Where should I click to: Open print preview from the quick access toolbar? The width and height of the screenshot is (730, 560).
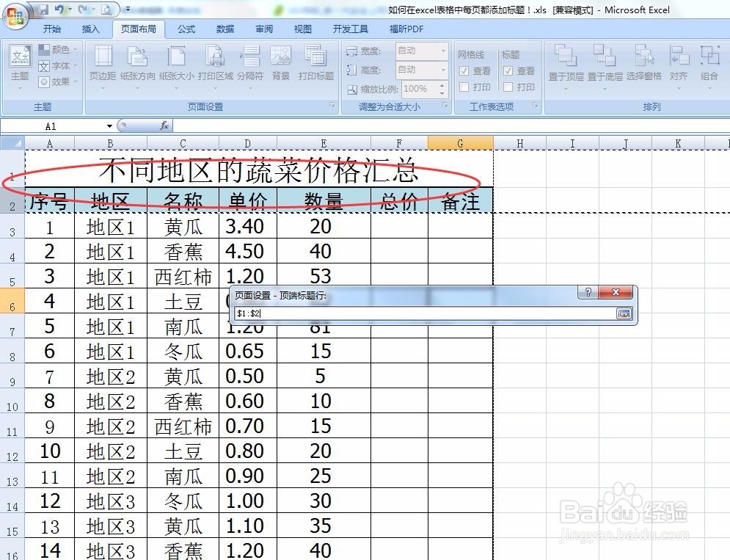[x=106, y=9]
